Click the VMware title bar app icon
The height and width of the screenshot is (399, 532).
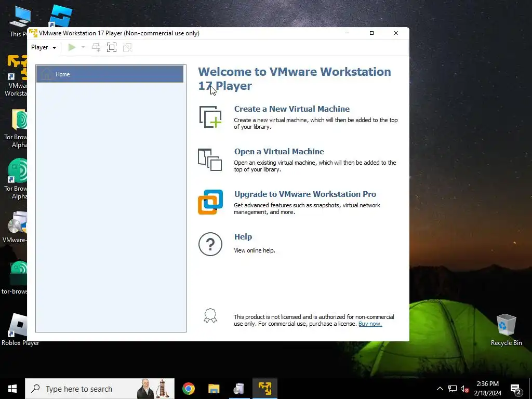tap(33, 33)
